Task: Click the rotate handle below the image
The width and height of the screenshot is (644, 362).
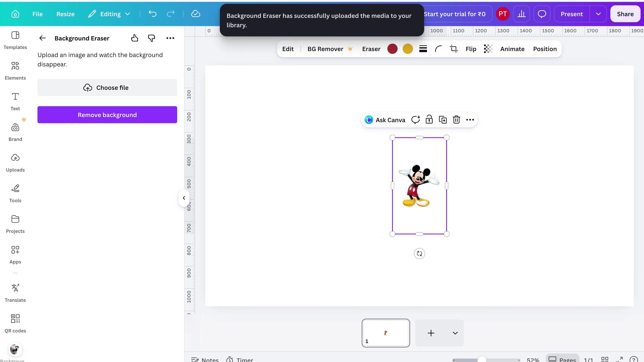Action: point(420,254)
